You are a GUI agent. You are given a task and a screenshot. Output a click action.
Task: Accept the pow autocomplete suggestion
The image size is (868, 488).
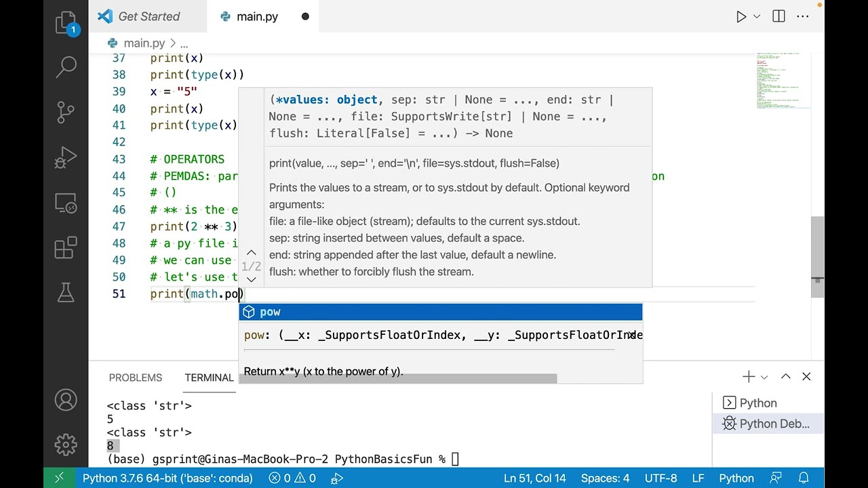pos(440,312)
